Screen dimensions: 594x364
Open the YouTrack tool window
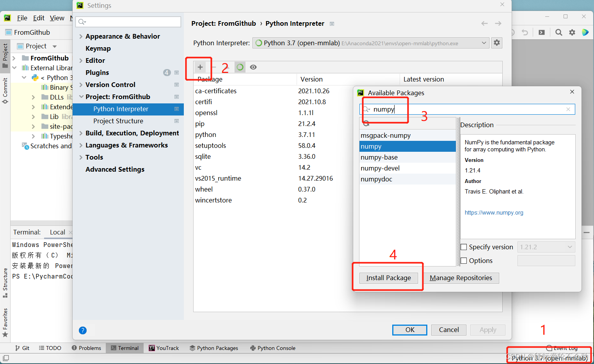pyautogui.click(x=164, y=348)
